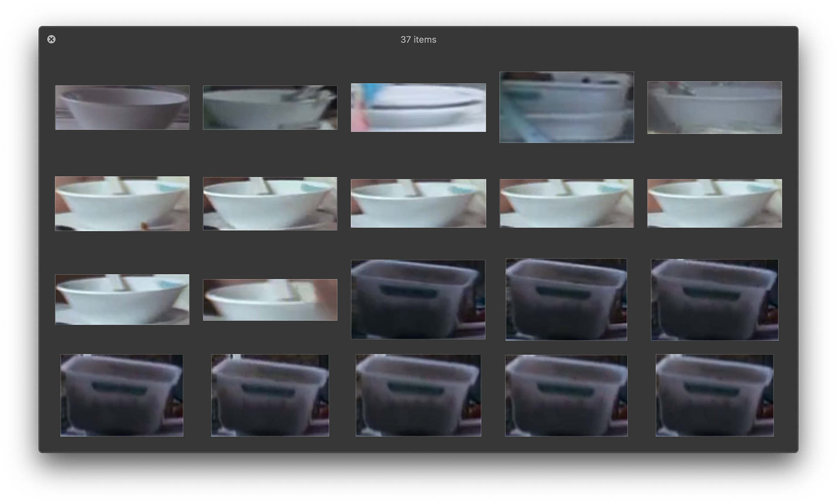Open the blurry white plate thumbnail with pink-blue edge
The height and width of the screenshot is (504, 837).
pos(418,108)
